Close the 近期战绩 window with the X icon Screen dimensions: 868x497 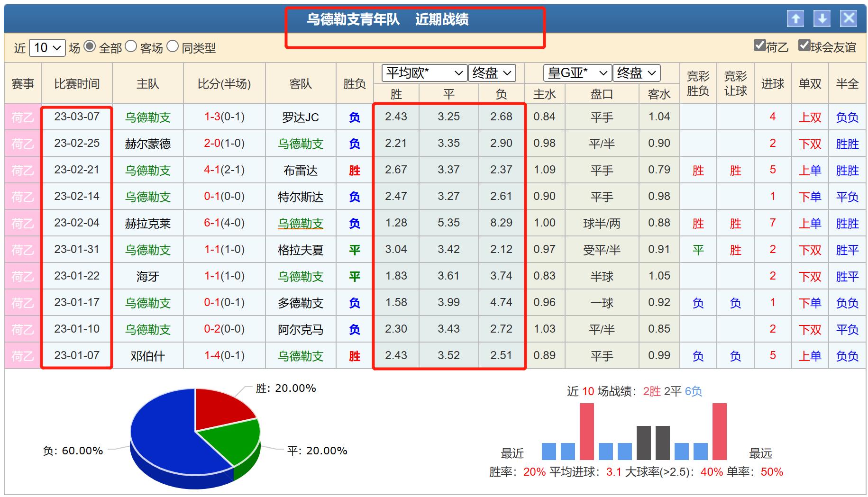(x=849, y=19)
